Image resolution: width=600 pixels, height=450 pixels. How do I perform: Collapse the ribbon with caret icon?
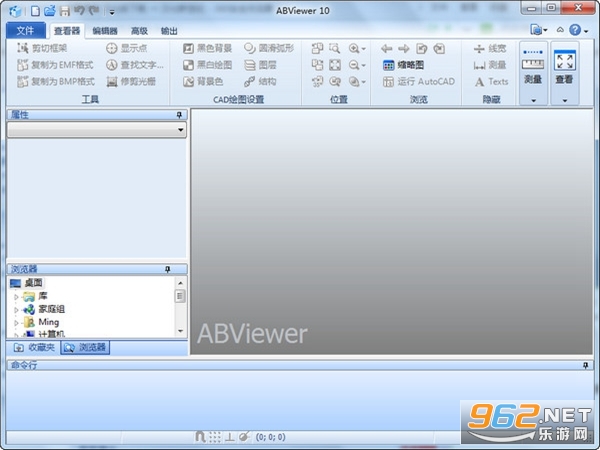point(560,30)
